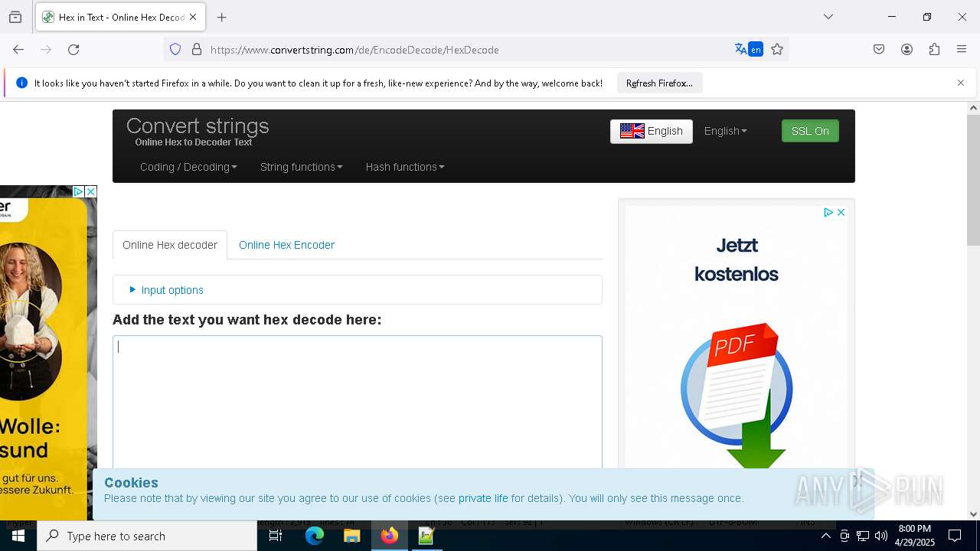Expand the English language dropdown
The image size is (980, 551).
(725, 131)
